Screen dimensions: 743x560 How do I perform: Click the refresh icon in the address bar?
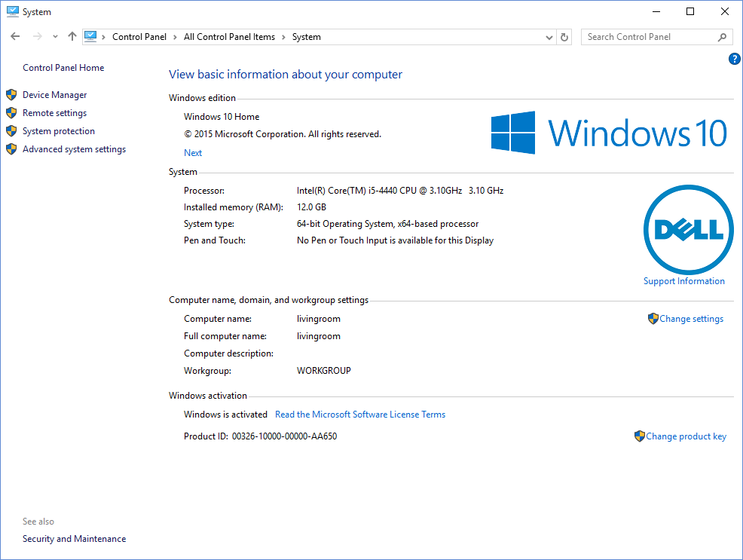click(x=564, y=36)
